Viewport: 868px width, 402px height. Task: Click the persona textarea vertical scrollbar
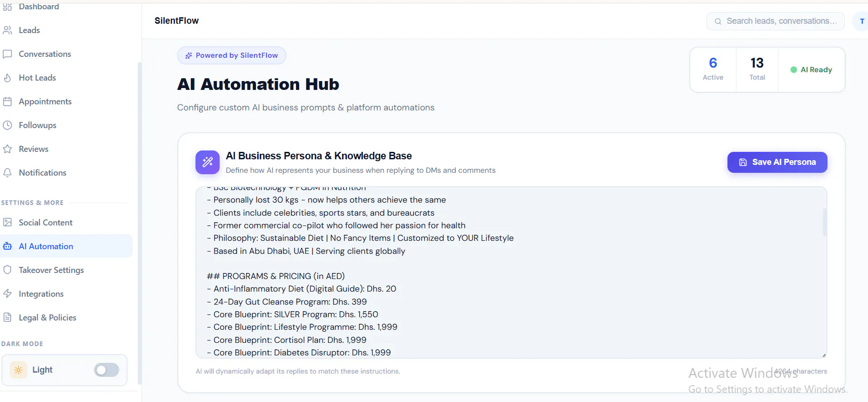click(x=824, y=222)
